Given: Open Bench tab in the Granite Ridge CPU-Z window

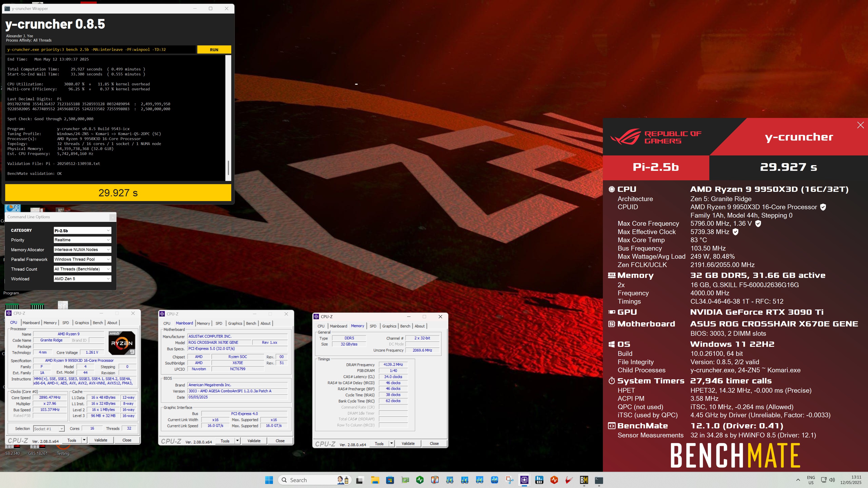Looking at the screenshot, I should 98,323.
